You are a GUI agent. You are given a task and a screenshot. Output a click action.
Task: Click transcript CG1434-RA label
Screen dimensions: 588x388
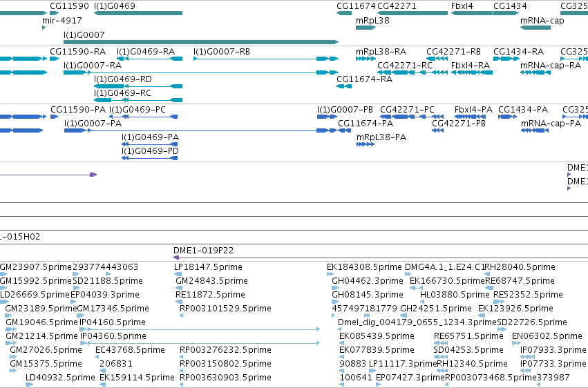point(519,52)
